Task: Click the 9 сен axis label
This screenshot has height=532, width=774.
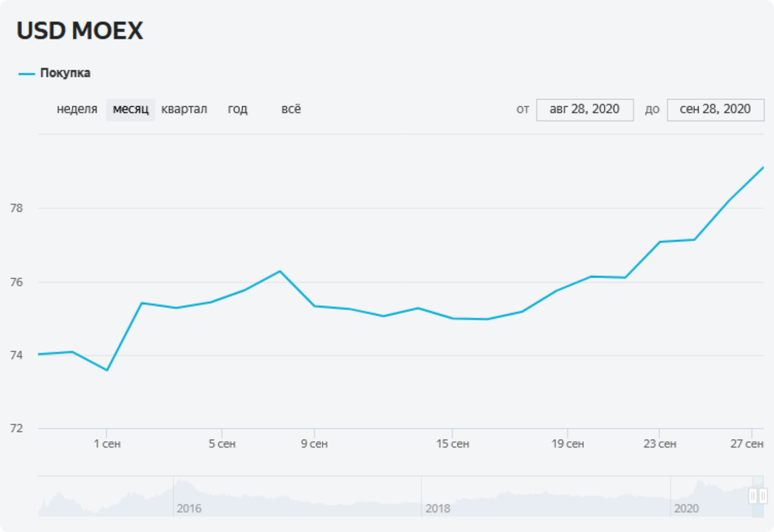Action: [314, 444]
